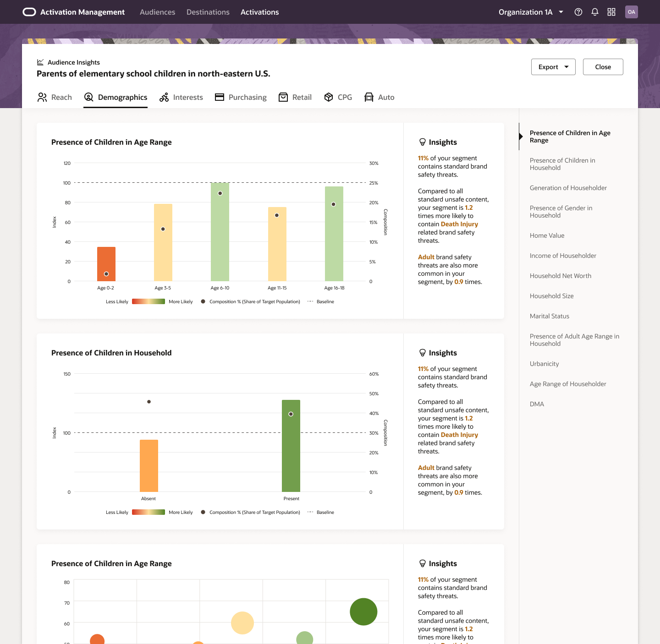Image resolution: width=660 pixels, height=644 pixels.
Task: Go to Activations in top navigation
Action: [x=259, y=12]
